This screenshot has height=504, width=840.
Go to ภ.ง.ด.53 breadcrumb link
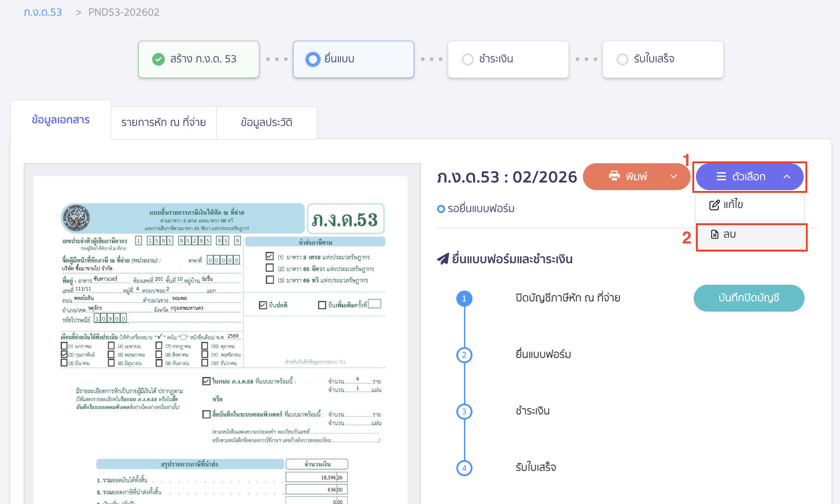click(43, 12)
